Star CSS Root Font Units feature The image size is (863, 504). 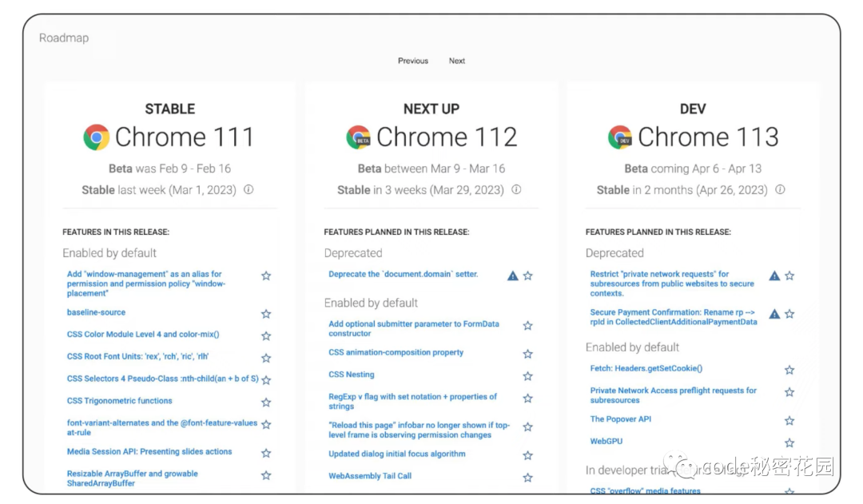[266, 358]
